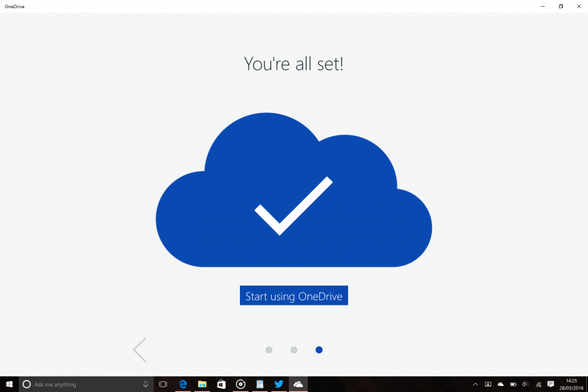
Task: Check the battery status indicator
Action: pos(512,384)
